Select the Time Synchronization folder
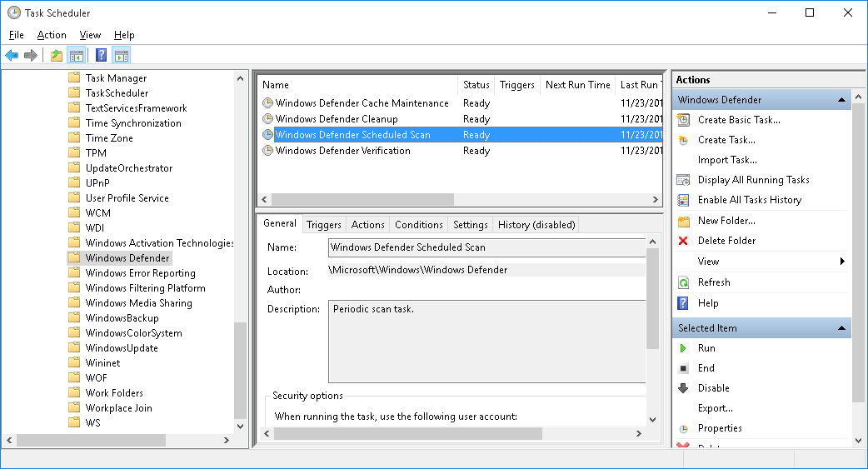 (x=133, y=123)
